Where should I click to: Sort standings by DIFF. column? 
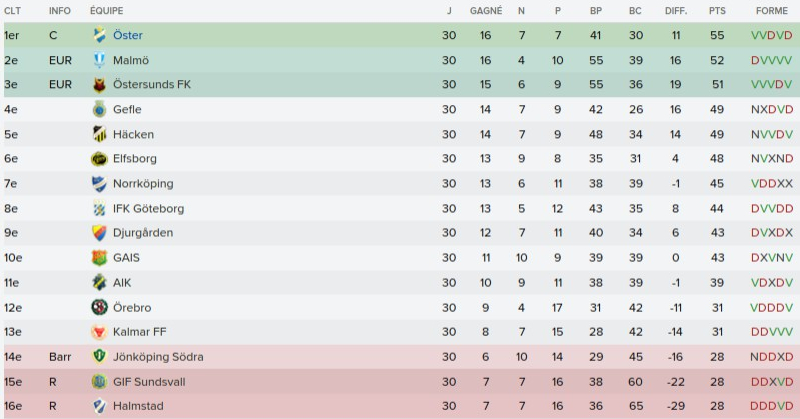coord(676,10)
